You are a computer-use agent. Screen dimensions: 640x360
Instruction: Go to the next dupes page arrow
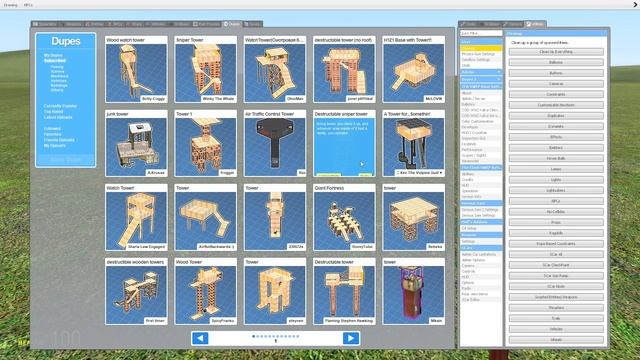point(351,338)
